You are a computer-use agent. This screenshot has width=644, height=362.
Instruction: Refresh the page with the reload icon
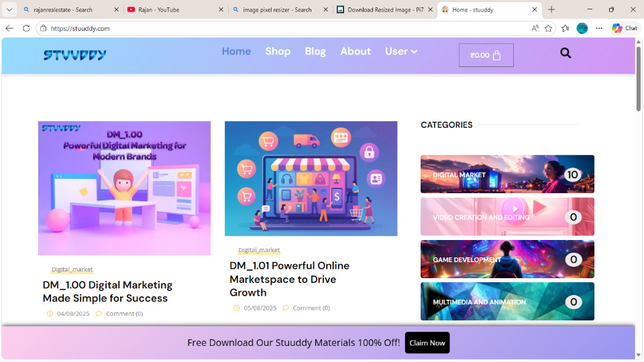[26, 28]
